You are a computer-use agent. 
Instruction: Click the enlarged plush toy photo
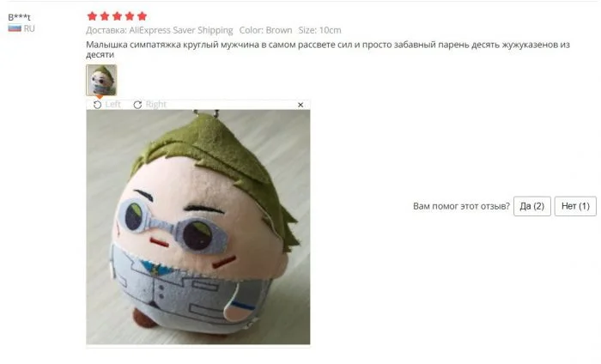click(x=198, y=227)
